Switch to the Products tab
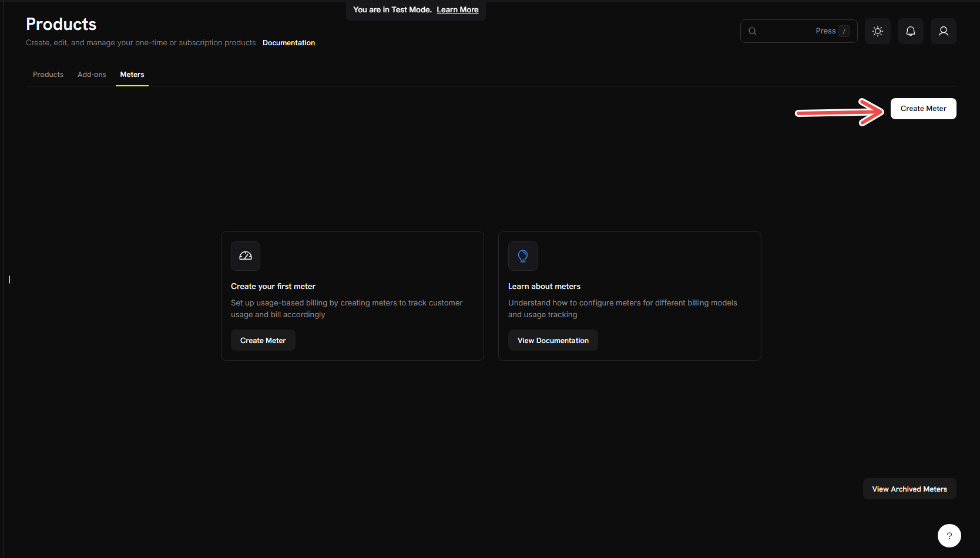 pyautogui.click(x=48, y=75)
